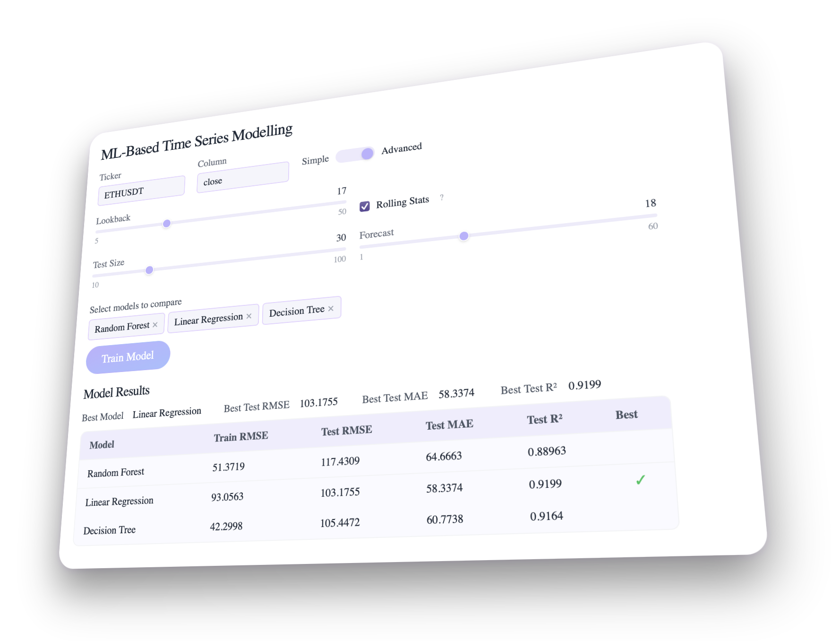Remove Decision Tree model chip
This screenshot has width=840, height=641.
(331, 309)
